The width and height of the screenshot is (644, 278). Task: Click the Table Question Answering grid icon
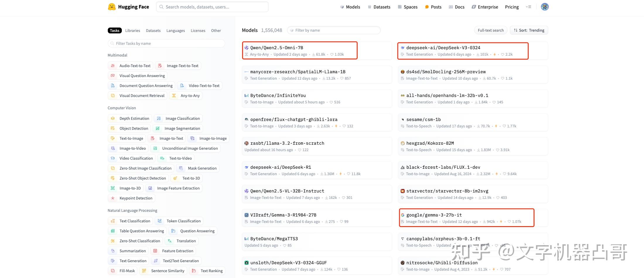[x=113, y=231]
